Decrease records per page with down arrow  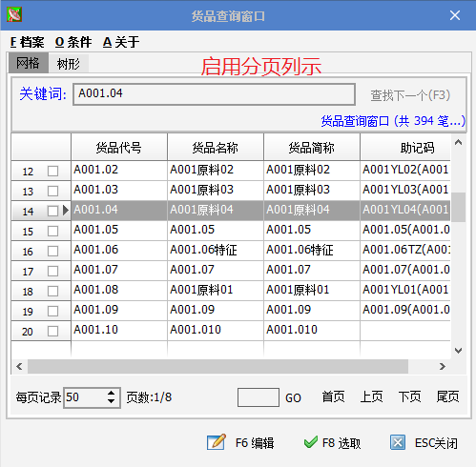coord(111,401)
